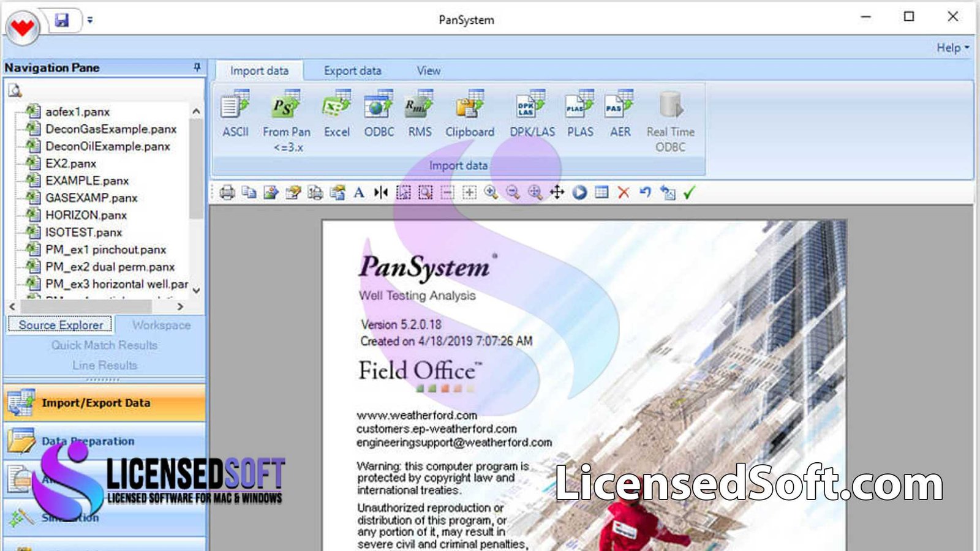The height and width of the screenshot is (551, 980).
Task: Click the RMS import icon
Action: (420, 114)
